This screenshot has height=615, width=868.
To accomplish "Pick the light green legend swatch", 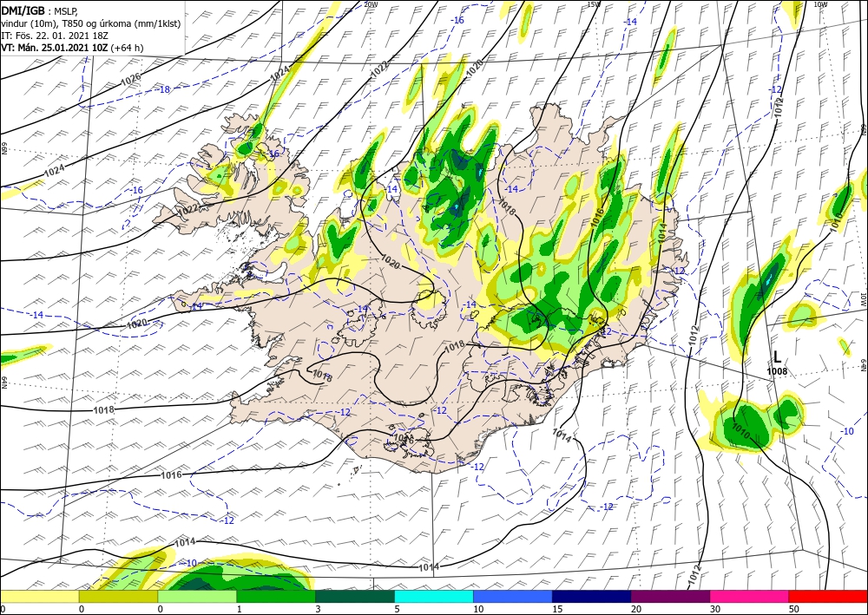I will [197, 596].
